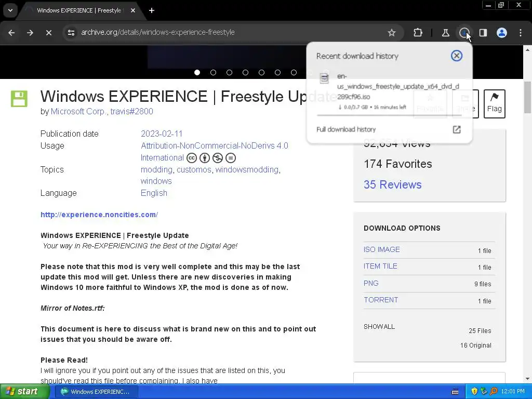Image resolution: width=532 pixels, height=399 pixels.
Task: Toggle downloads icon in toolbar
Action: click(464, 33)
